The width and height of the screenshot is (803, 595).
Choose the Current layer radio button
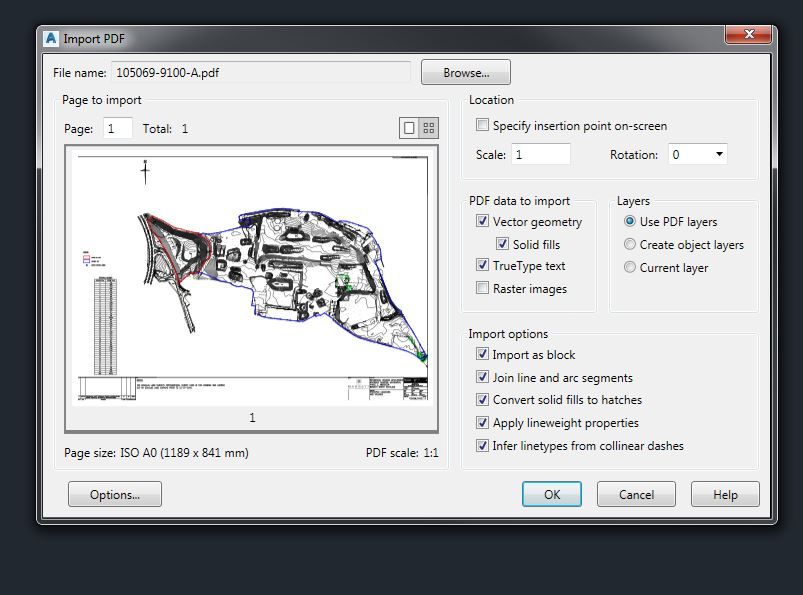[630, 268]
